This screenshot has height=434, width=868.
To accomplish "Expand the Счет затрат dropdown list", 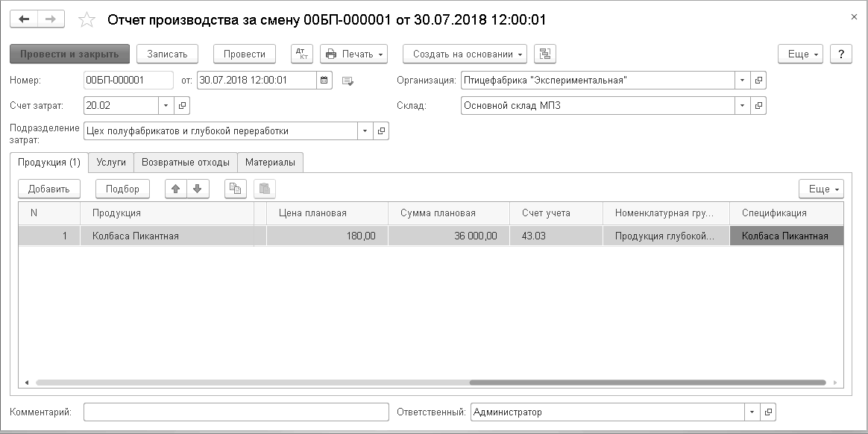I will [x=166, y=105].
